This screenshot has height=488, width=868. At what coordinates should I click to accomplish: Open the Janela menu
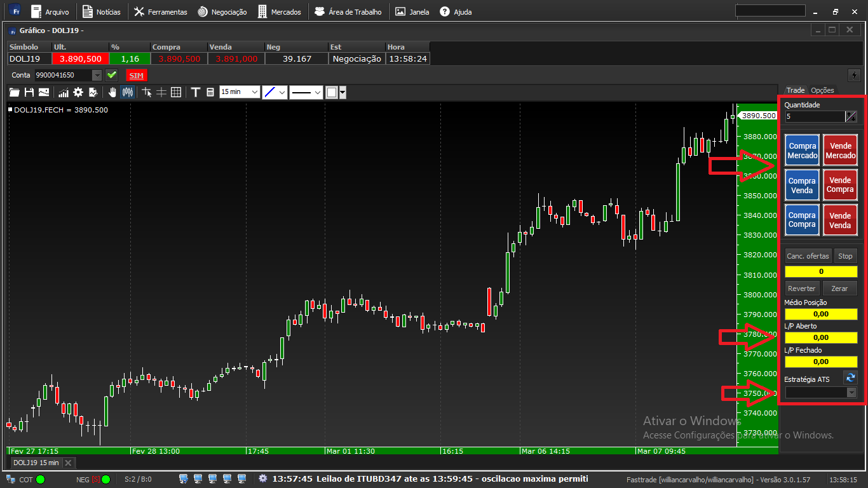412,11
